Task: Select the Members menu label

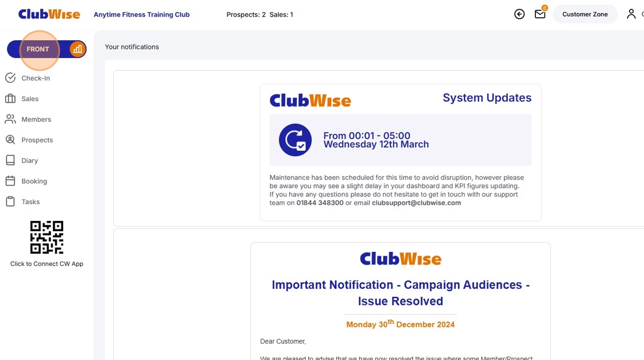Action: 37,120
